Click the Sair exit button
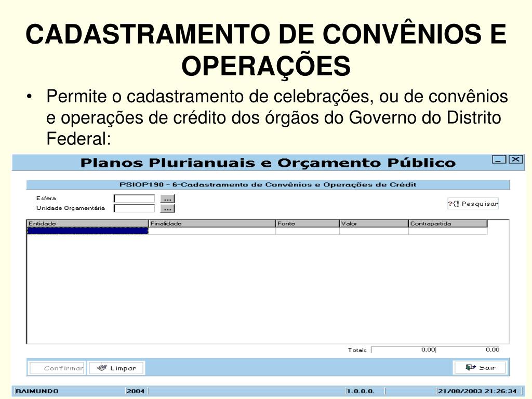532x399 pixels. click(480, 367)
